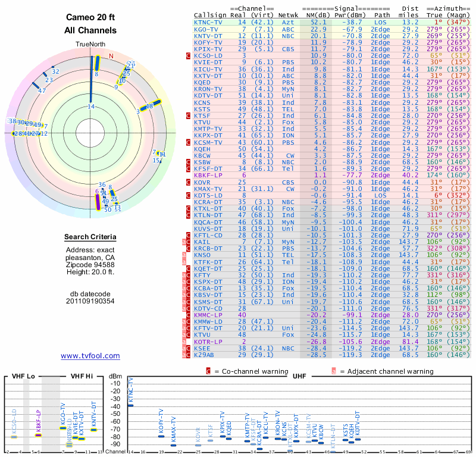Click the KTNC-TV signal bar in UHF chart
Viewport: 476px width, 457px height.
tap(130, 405)
